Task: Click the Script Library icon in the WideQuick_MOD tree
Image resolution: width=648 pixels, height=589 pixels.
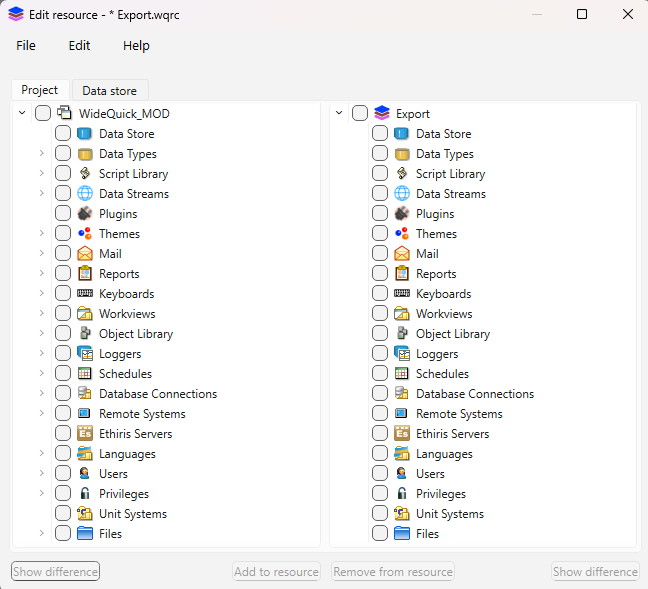Action: coord(85,174)
